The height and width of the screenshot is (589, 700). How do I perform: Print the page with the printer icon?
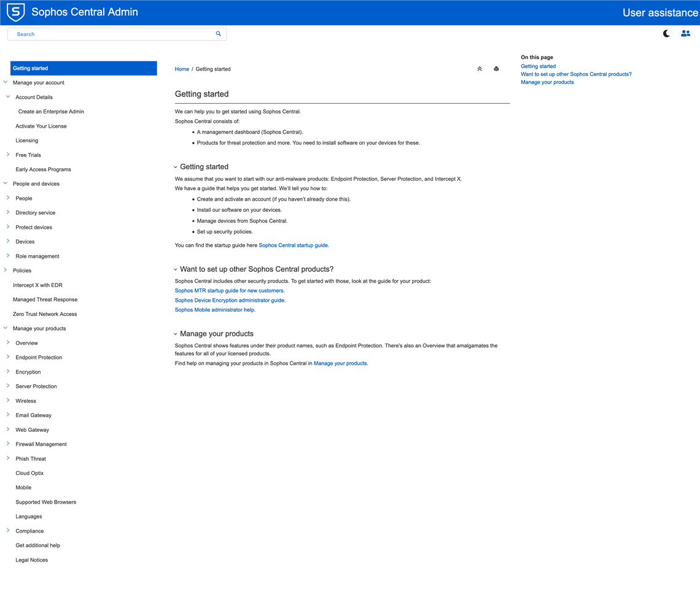[x=496, y=69]
